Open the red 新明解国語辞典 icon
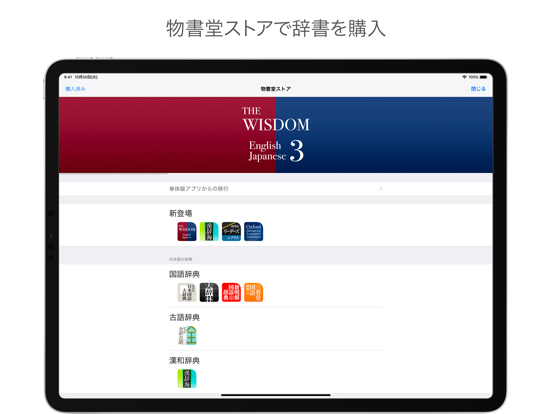This screenshot has height=414, width=552. [x=231, y=292]
